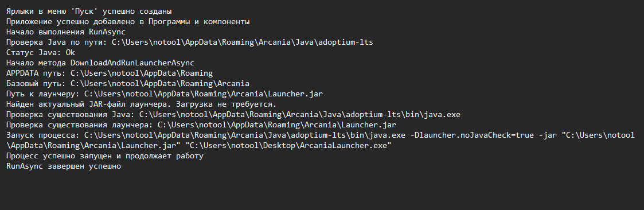Click the java.exe path in "Проверка существования Java"
Screen dimensions: 644x210
(x=300, y=114)
